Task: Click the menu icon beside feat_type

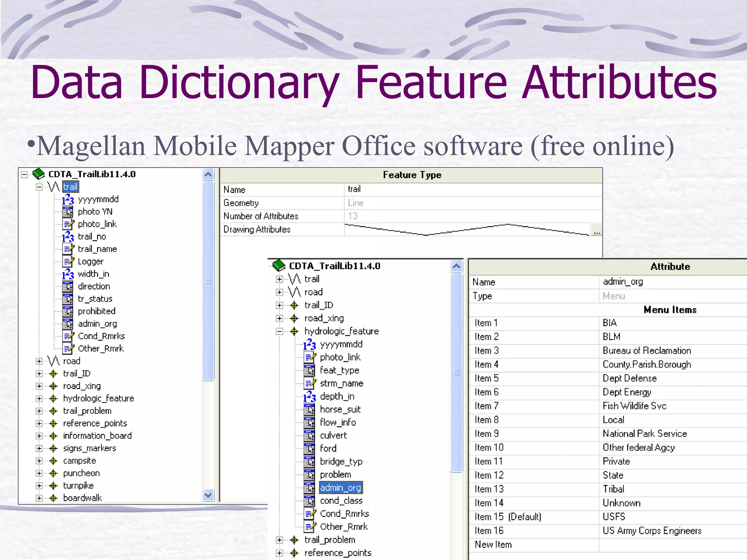Action: click(x=310, y=370)
